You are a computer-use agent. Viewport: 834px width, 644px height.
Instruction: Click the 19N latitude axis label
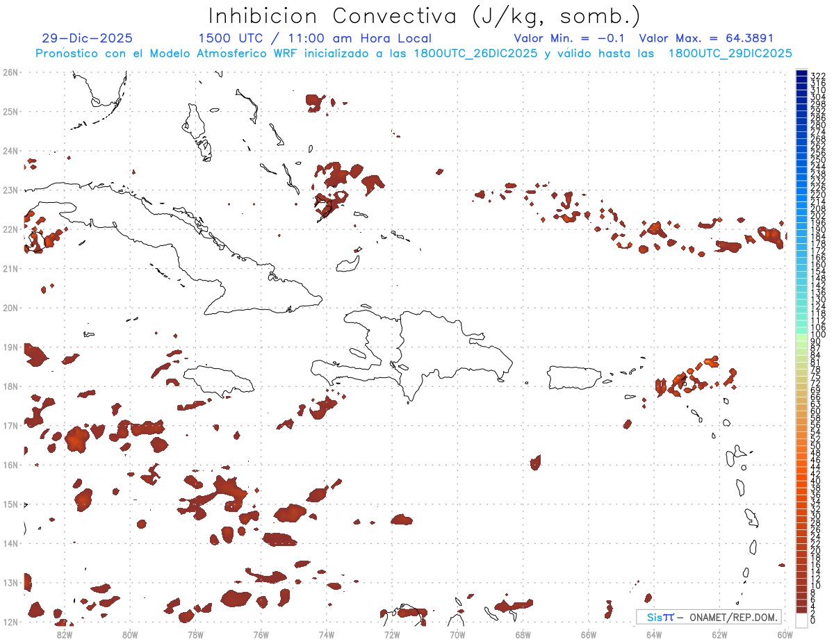10,347
